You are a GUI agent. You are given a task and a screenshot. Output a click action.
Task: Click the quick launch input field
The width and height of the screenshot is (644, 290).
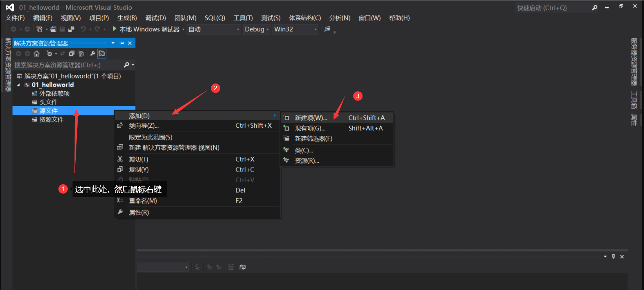tap(553, 8)
